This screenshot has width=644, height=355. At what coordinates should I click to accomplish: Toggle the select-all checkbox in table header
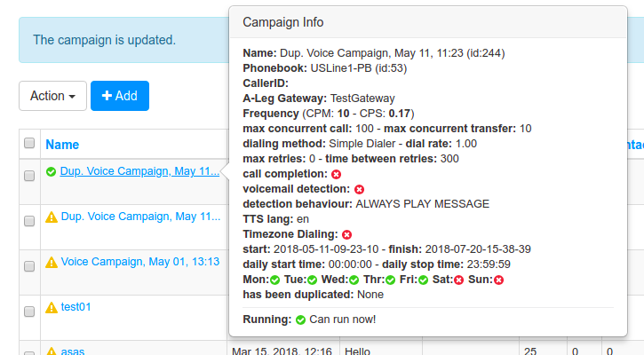coord(29,143)
